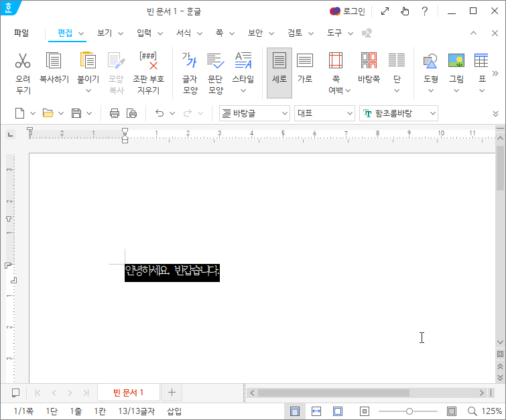The image size is (506, 420).
Task: Toggle fit-to-page view in status bar
Action: [338, 411]
